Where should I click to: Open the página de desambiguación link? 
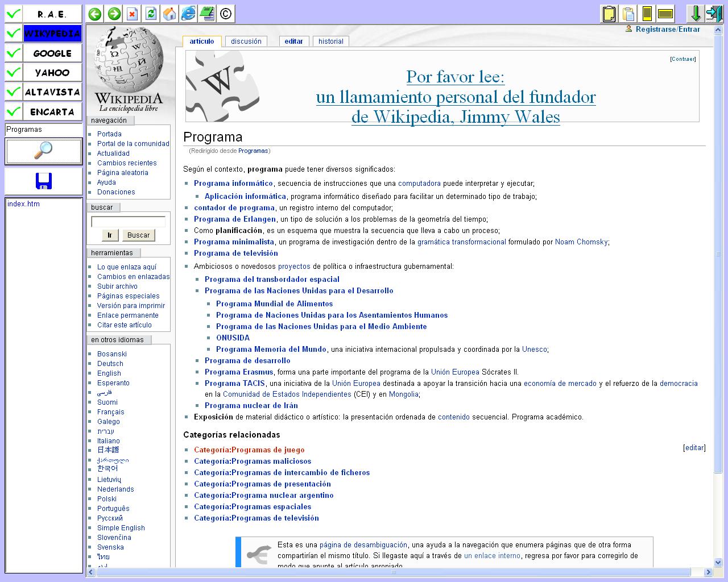tap(363, 544)
